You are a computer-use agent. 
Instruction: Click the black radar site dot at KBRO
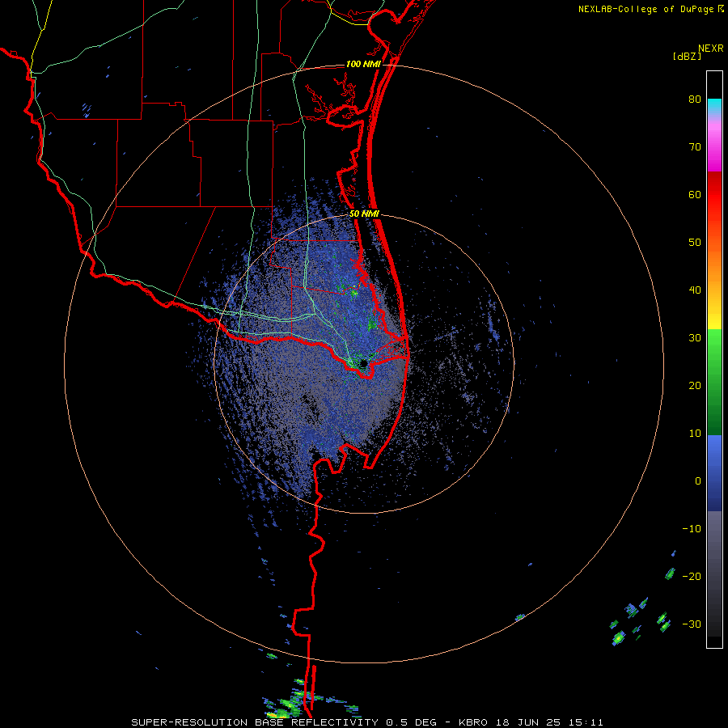coord(363,362)
